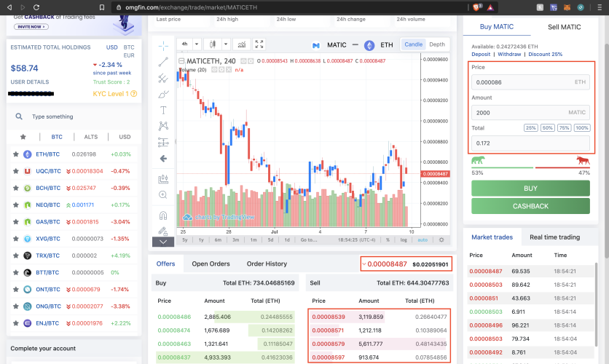Enter fullscreen chart mode
This screenshot has height=364, width=609.
point(259,44)
